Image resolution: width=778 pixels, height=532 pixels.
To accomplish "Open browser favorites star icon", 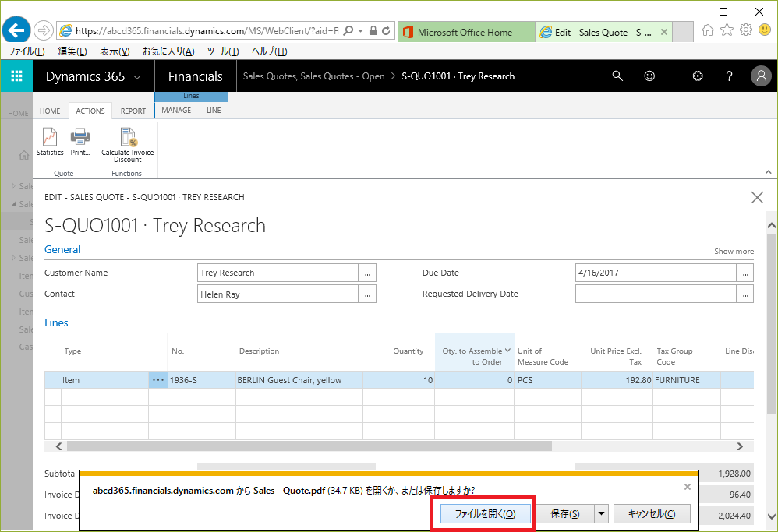I will (x=727, y=30).
